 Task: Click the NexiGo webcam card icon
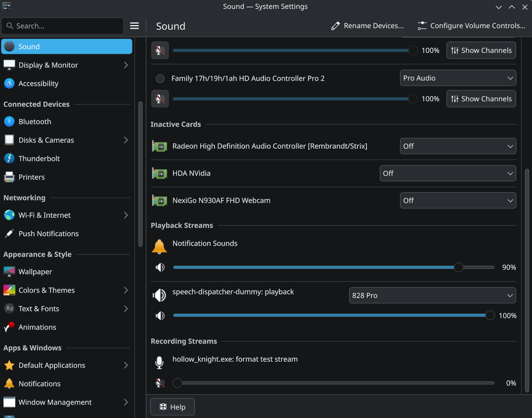pos(159,201)
